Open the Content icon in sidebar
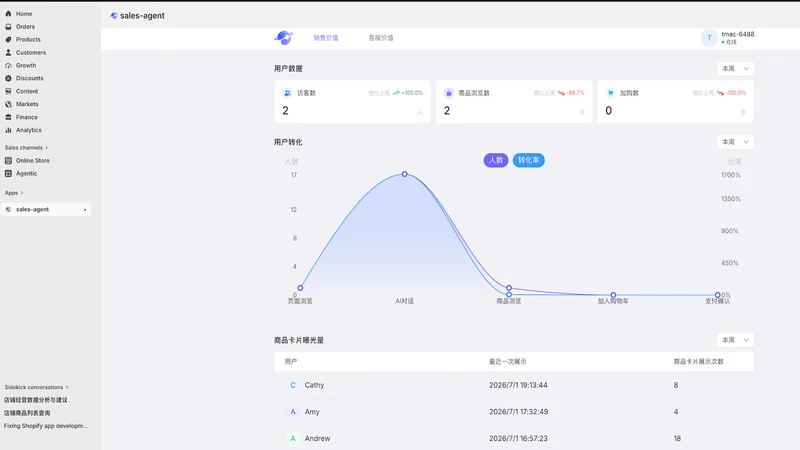800x450 pixels. coord(8,91)
